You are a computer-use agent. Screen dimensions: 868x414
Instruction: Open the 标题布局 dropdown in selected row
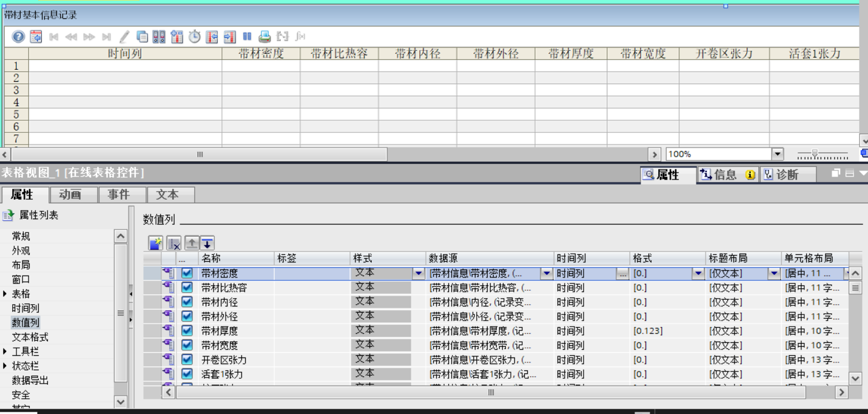tap(774, 274)
